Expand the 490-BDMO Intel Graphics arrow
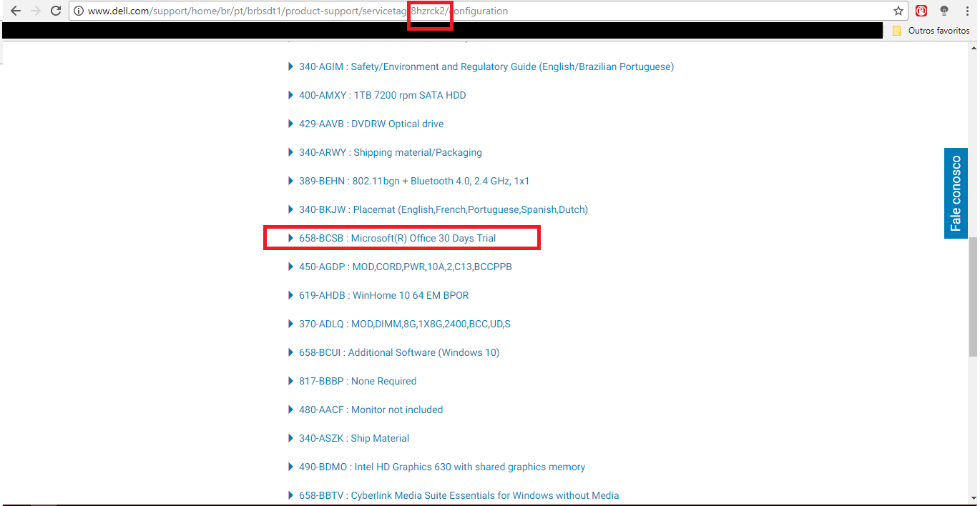The image size is (980, 506). [x=290, y=467]
